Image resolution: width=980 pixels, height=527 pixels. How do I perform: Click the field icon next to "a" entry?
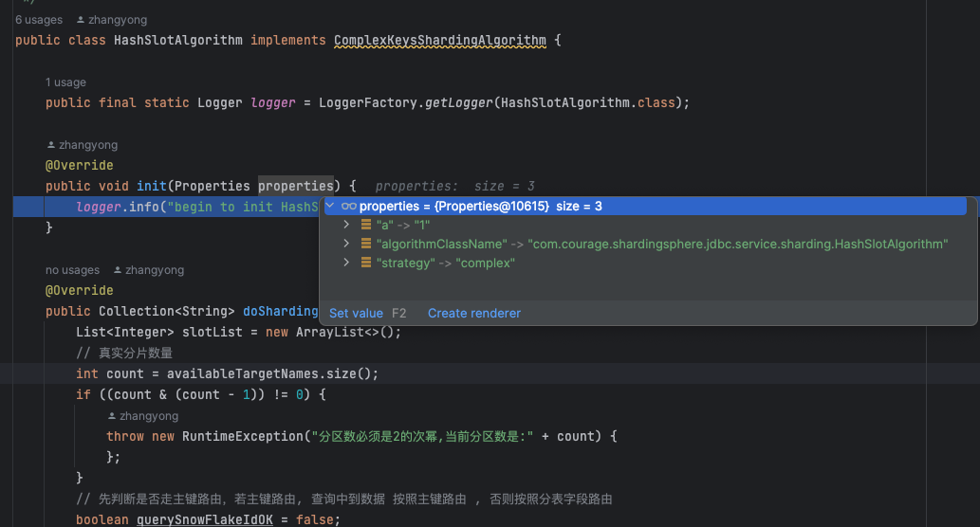(366, 226)
